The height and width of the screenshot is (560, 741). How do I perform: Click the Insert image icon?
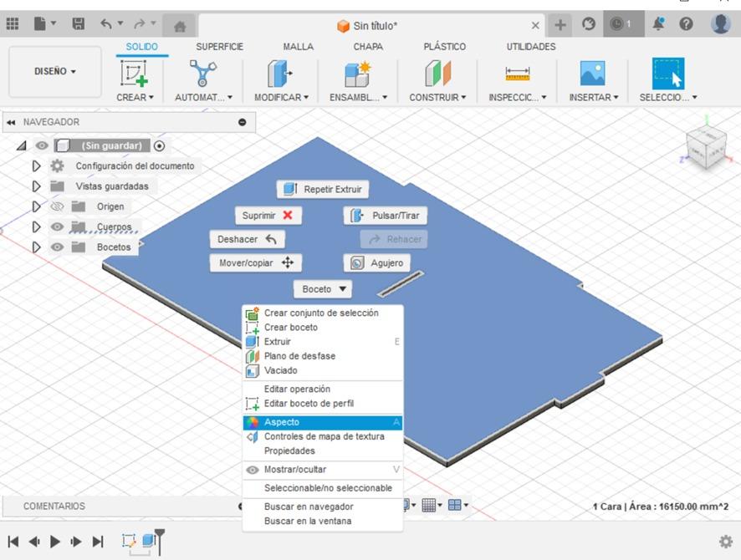point(593,74)
